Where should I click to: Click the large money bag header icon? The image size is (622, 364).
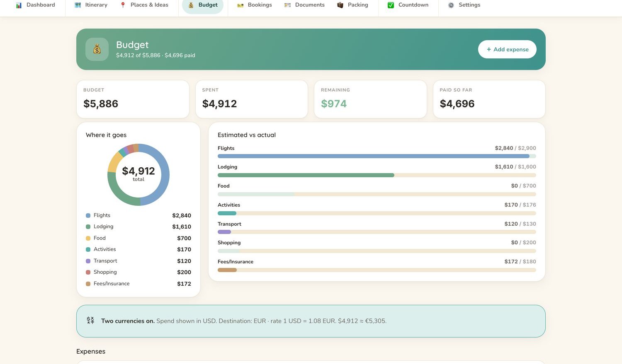pyautogui.click(x=97, y=49)
